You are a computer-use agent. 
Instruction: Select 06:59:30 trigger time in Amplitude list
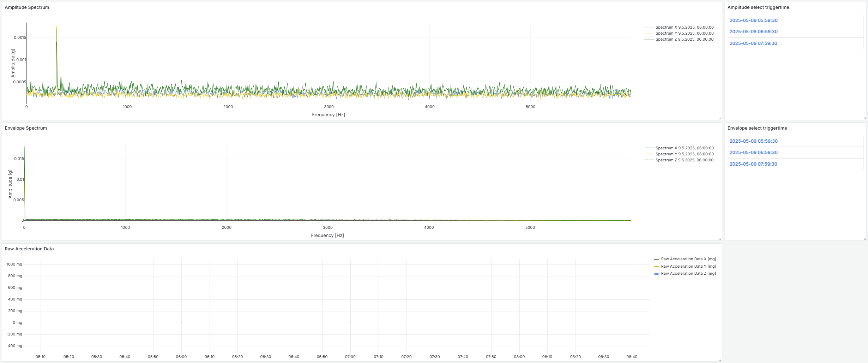[753, 32]
